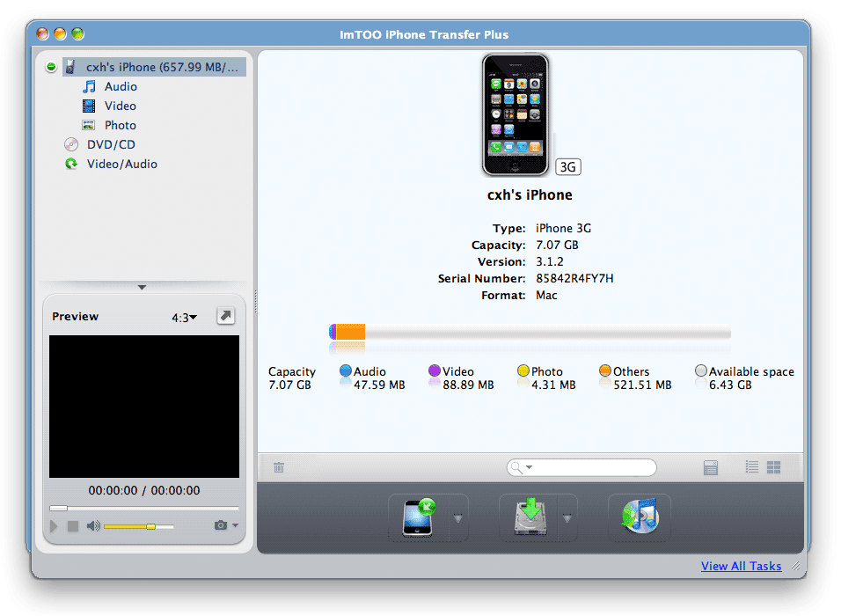Click the serial number 85842R4FY7H
Screen dimensions: 863x616
coord(574,279)
